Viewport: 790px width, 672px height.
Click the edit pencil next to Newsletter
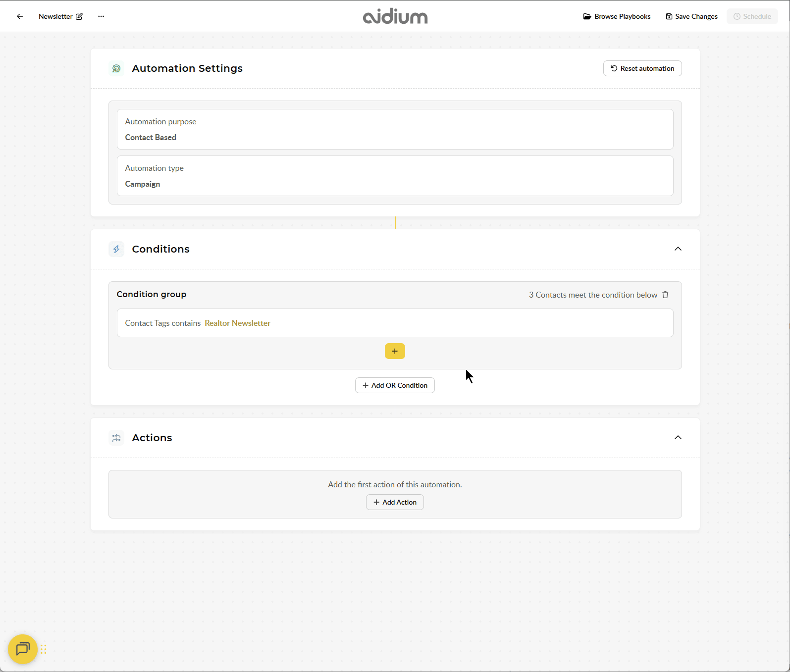[x=79, y=16]
